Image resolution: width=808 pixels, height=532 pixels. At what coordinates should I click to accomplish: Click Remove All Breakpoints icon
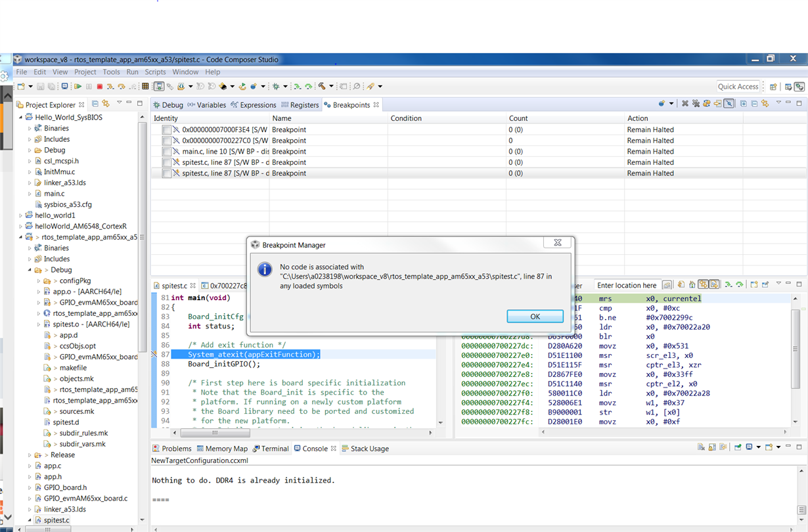[696, 104]
